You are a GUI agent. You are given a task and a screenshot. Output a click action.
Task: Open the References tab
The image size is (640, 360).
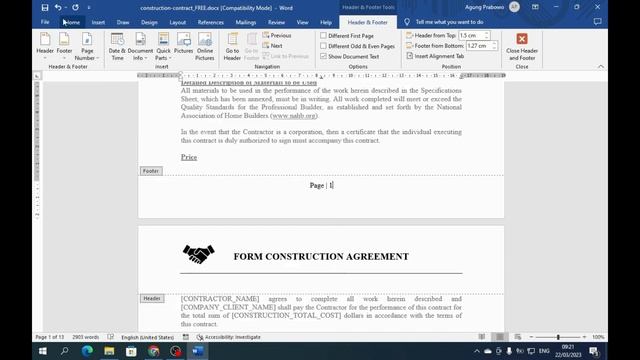click(211, 22)
